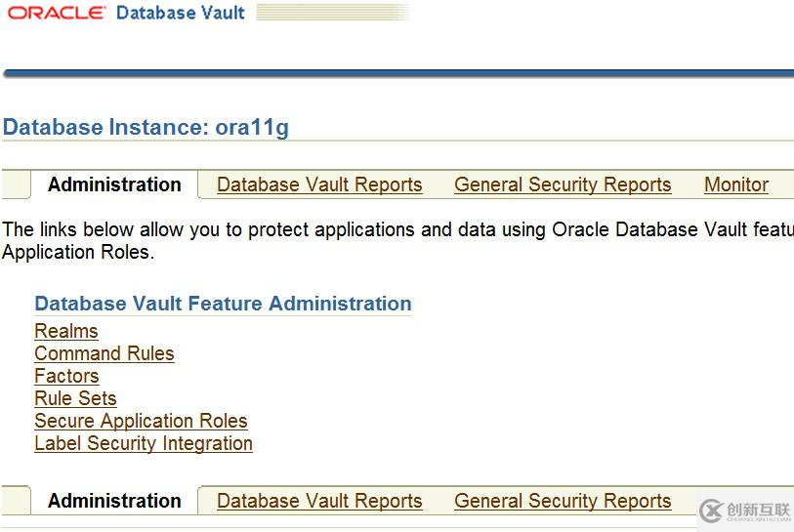794x532 pixels.
Task: Click the Oracle logo in the header
Action: [x=57, y=14]
